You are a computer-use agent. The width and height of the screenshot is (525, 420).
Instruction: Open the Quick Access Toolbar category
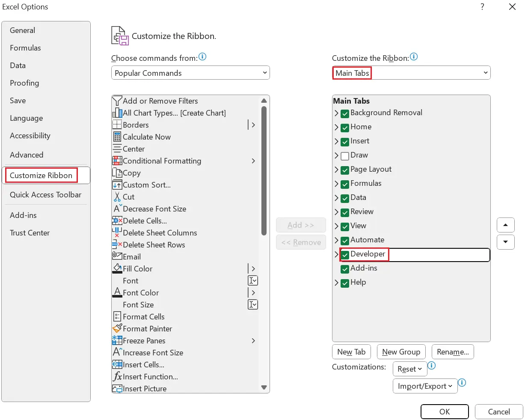click(45, 195)
